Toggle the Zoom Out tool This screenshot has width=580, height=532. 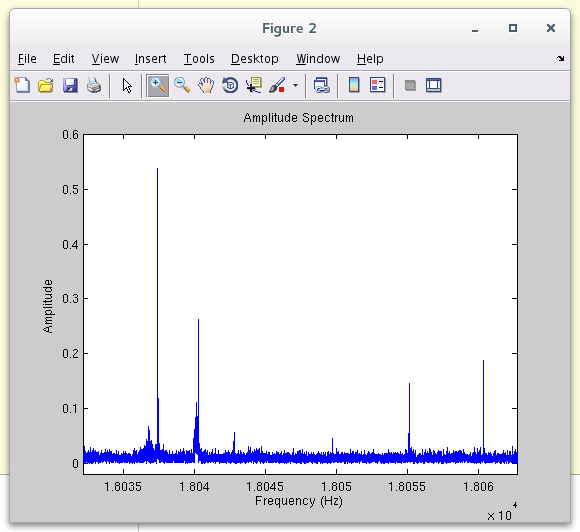coord(182,85)
